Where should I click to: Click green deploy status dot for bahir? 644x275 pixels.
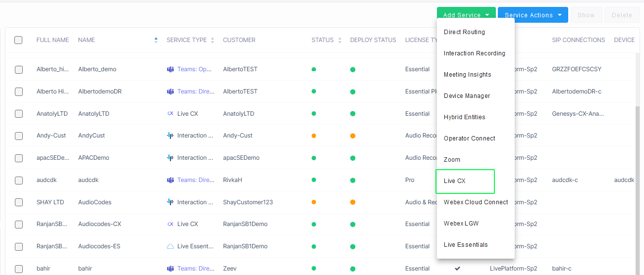coord(353,269)
